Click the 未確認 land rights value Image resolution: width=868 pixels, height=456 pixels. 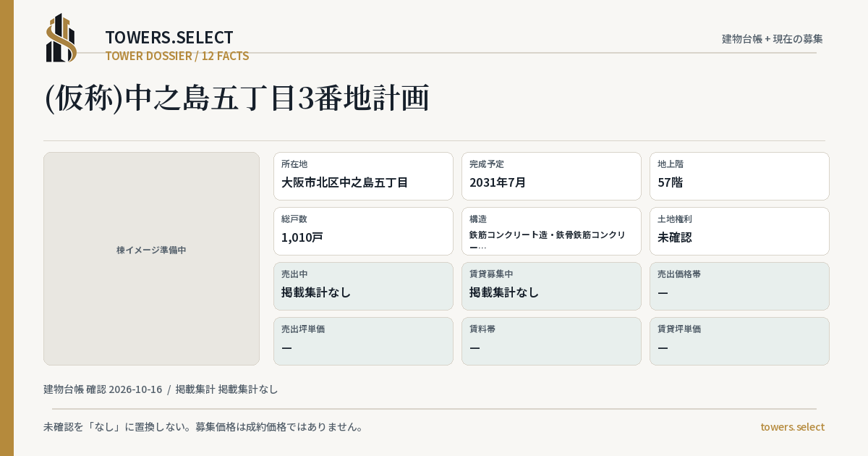click(x=675, y=237)
